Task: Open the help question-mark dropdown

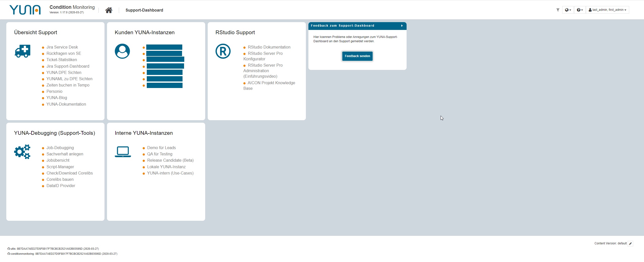Action: (580, 10)
